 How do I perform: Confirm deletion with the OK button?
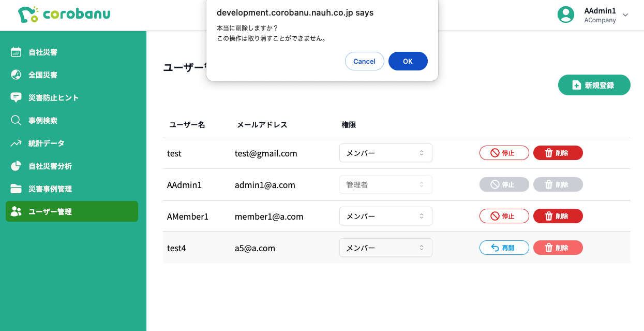(x=408, y=61)
